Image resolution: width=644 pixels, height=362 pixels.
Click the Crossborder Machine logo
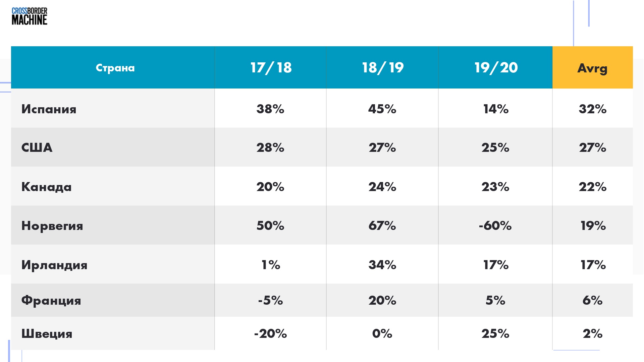coord(30,16)
